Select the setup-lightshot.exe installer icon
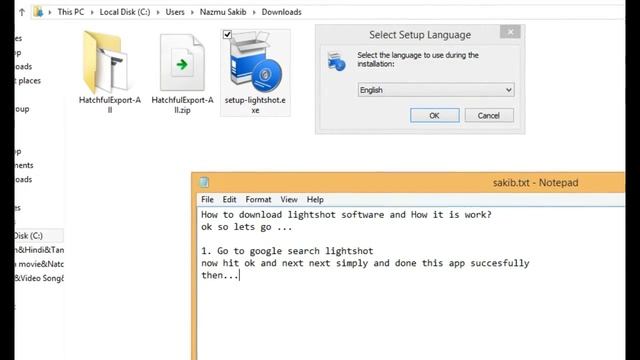Screen dimensions: 640x360 [x=256, y=62]
